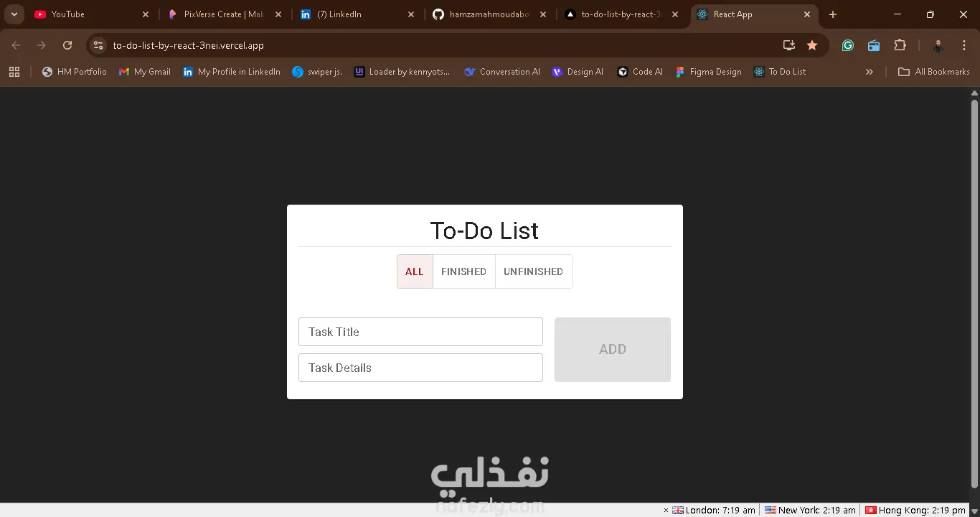Focus the Task Title input field
This screenshot has width=980, height=517.
coord(420,332)
